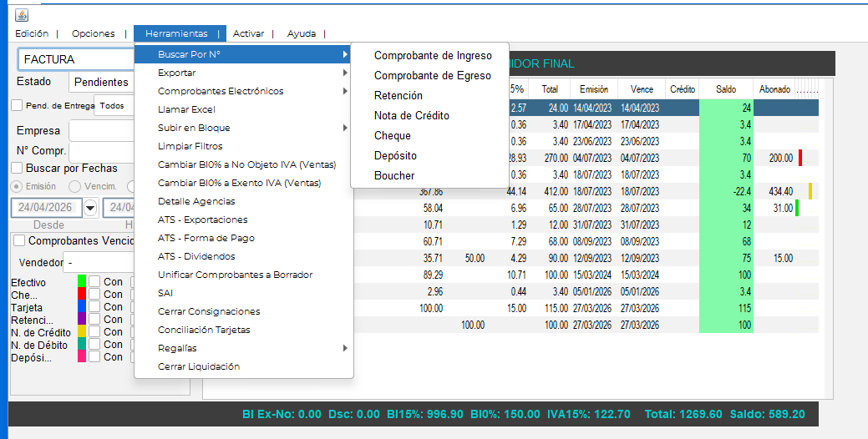Click the Java application icon at top left
Viewport: 868px width, 439px height.
[x=22, y=16]
